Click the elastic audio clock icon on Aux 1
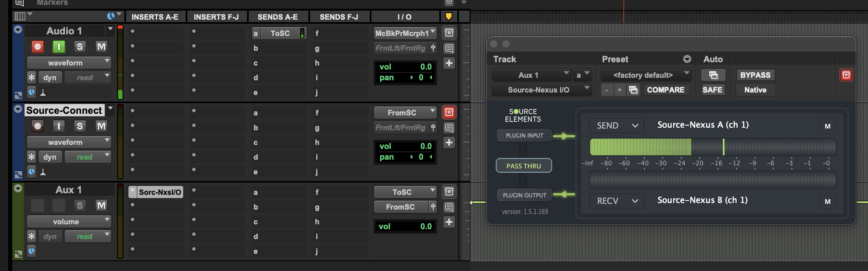868x271 pixels. coord(31,251)
